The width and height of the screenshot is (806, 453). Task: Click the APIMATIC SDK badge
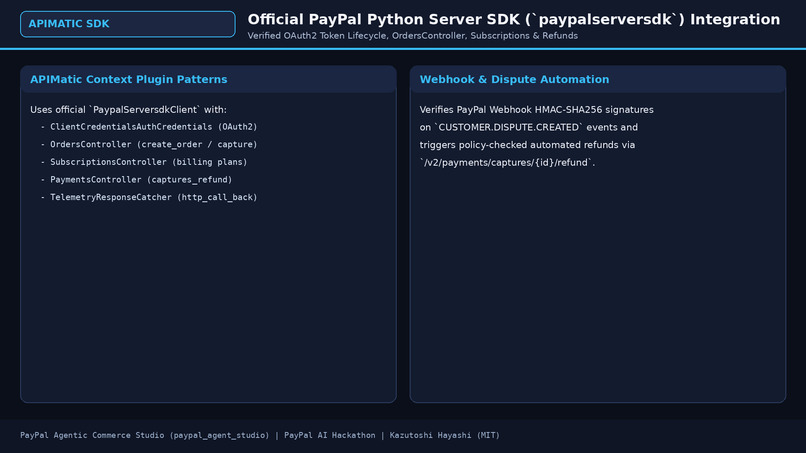(x=127, y=24)
